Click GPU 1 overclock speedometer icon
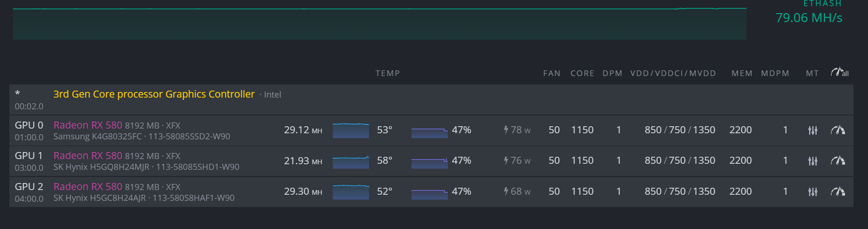Viewport: 868px width, 229px height. point(838,160)
